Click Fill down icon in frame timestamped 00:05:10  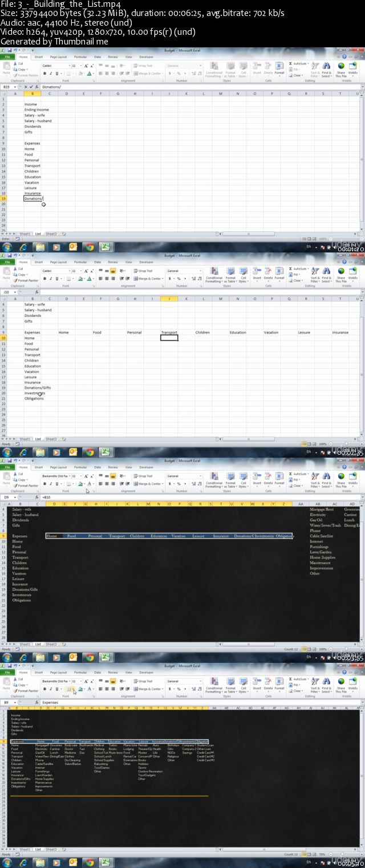(x=291, y=685)
